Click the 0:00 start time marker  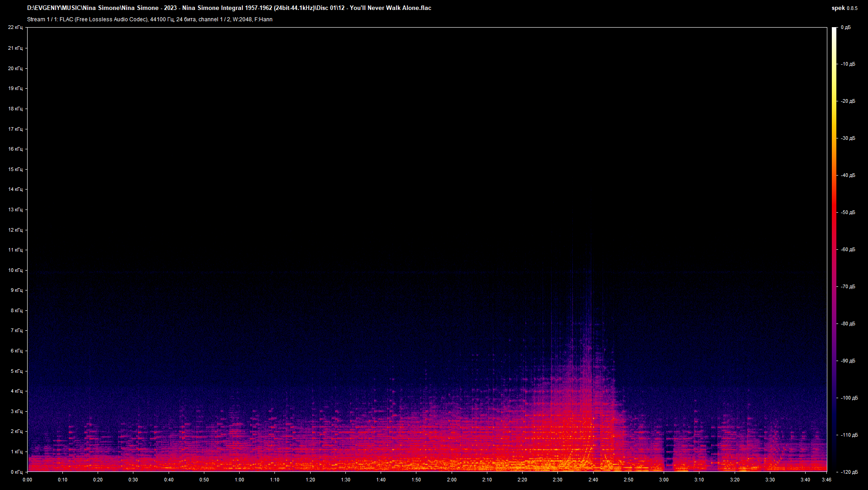pyautogui.click(x=27, y=480)
